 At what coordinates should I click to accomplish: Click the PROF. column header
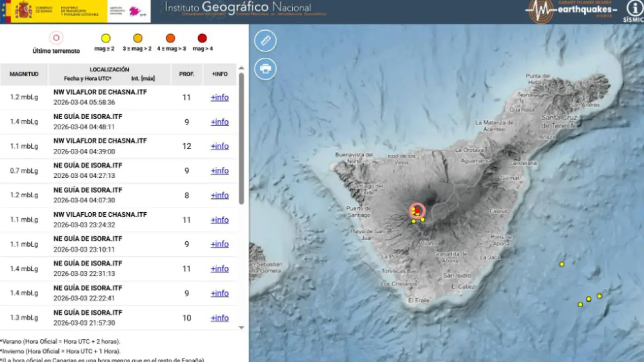[187, 74]
